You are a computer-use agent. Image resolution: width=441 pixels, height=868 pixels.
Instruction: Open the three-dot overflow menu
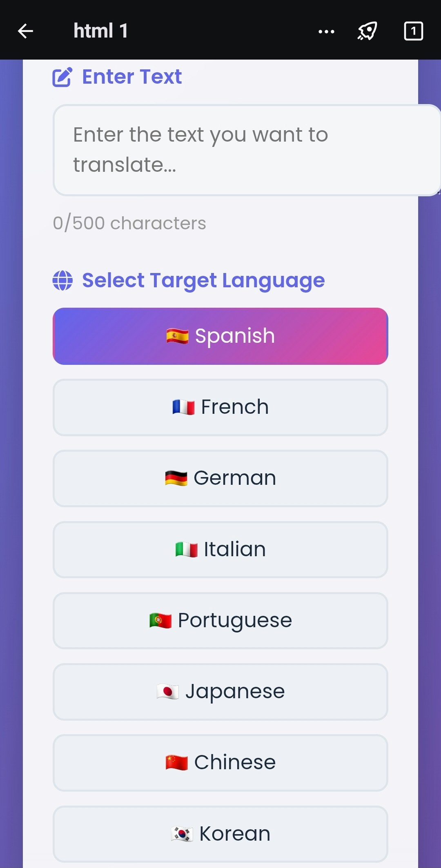click(x=325, y=31)
